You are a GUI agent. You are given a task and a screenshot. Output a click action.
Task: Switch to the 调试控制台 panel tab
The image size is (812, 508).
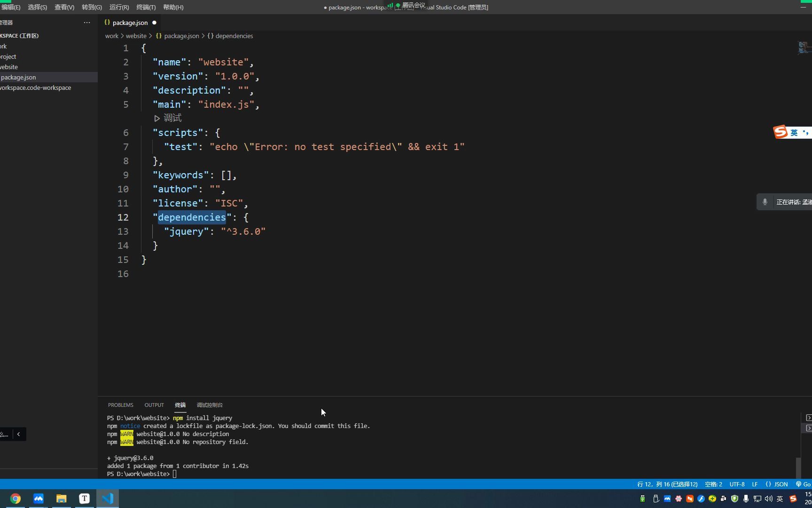tap(210, 405)
